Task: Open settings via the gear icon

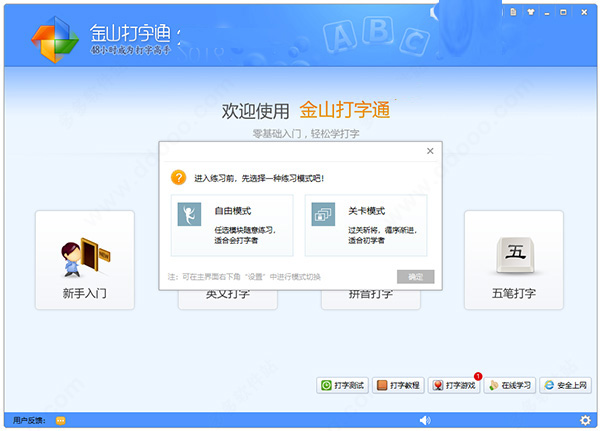Action: pyautogui.click(x=585, y=420)
